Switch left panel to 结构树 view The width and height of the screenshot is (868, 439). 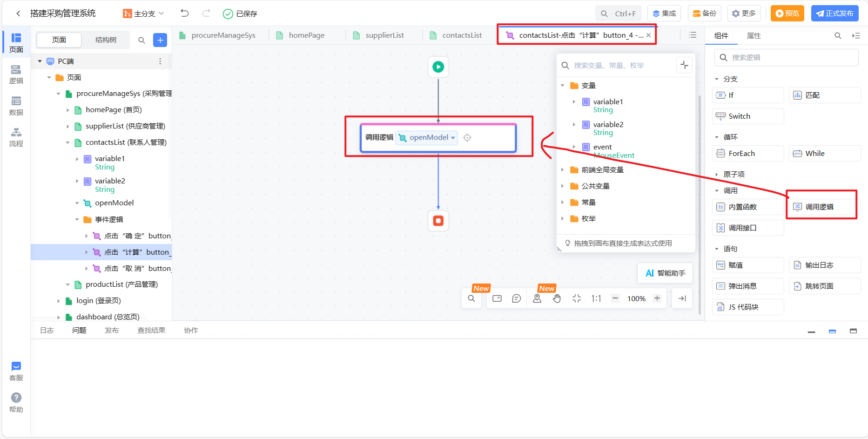tap(106, 40)
